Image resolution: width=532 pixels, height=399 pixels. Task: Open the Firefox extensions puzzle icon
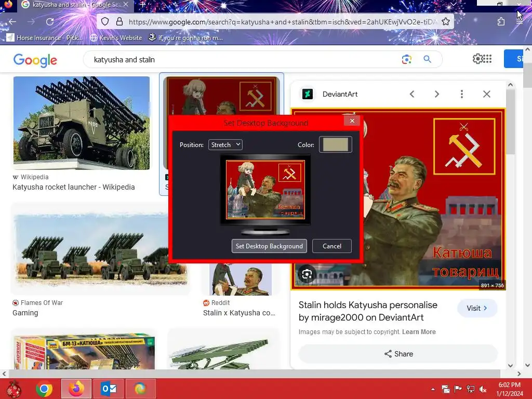click(x=501, y=22)
